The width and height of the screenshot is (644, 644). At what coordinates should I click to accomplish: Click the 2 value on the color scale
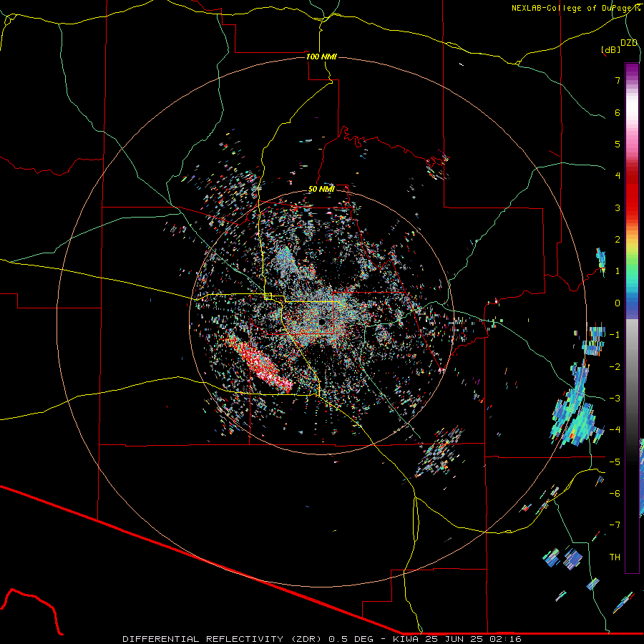coord(618,240)
